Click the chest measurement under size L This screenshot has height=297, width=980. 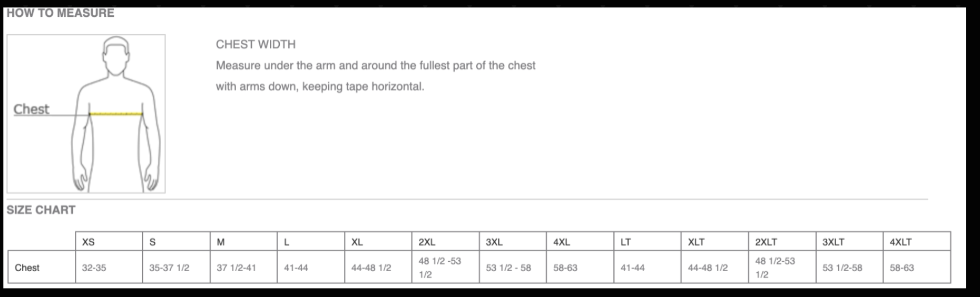click(x=296, y=268)
